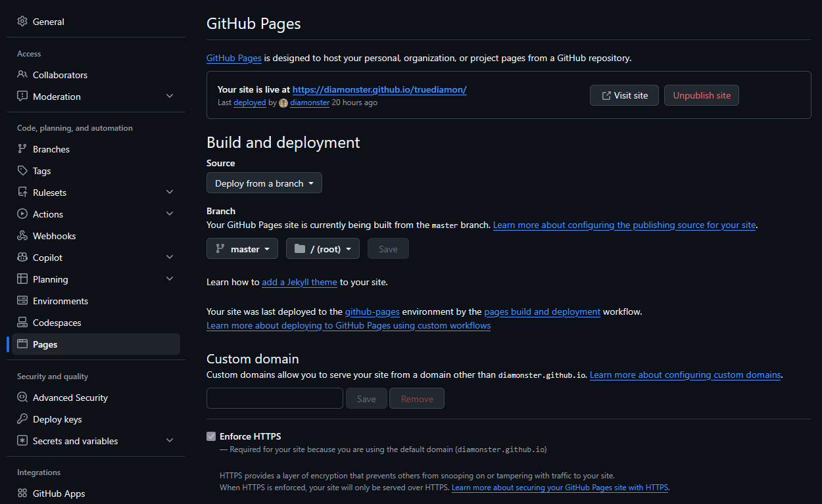
Task: Open the github-pages environment link
Action: tap(372, 311)
